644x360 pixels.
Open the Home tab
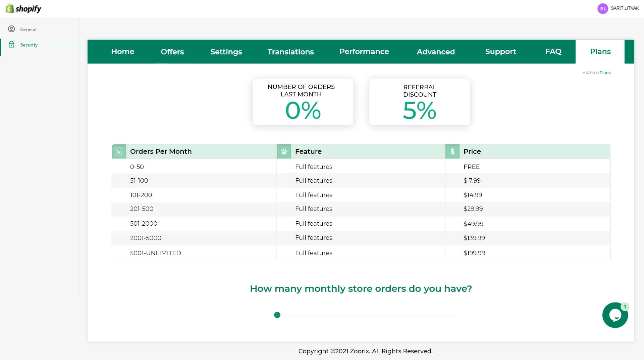pyautogui.click(x=123, y=52)
